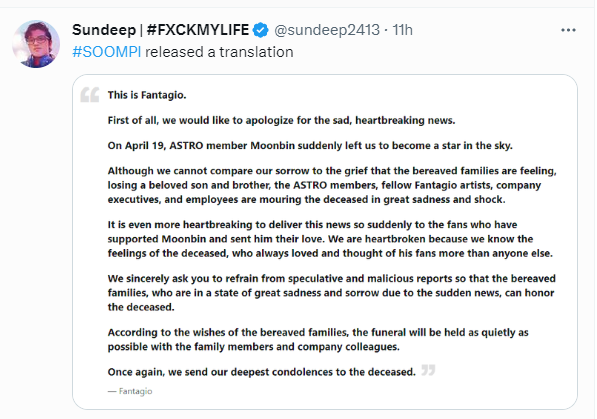Click the line mentioning April 19 and Moonbin
The height and width of the screenshot is (419, 597).
(x=310, y=146)
